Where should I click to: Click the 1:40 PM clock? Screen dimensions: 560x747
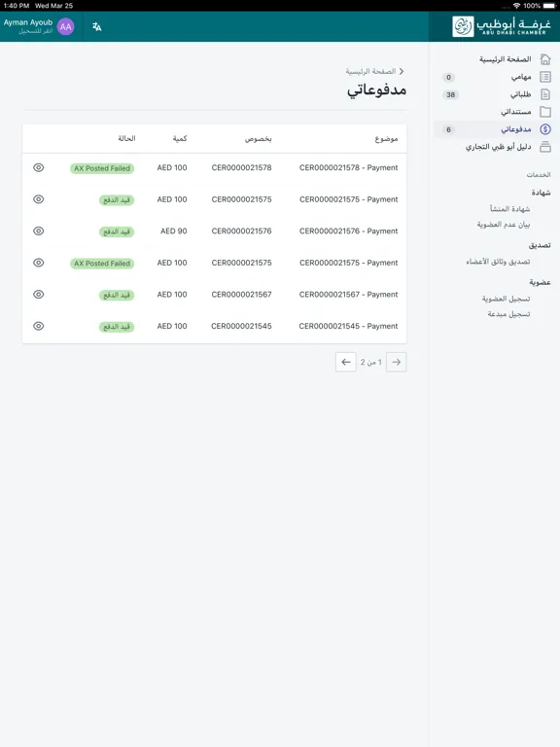click(17, 6)
